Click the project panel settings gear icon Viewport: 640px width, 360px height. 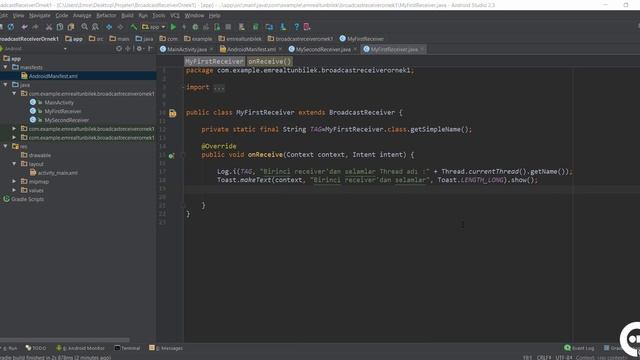[140, 49]
